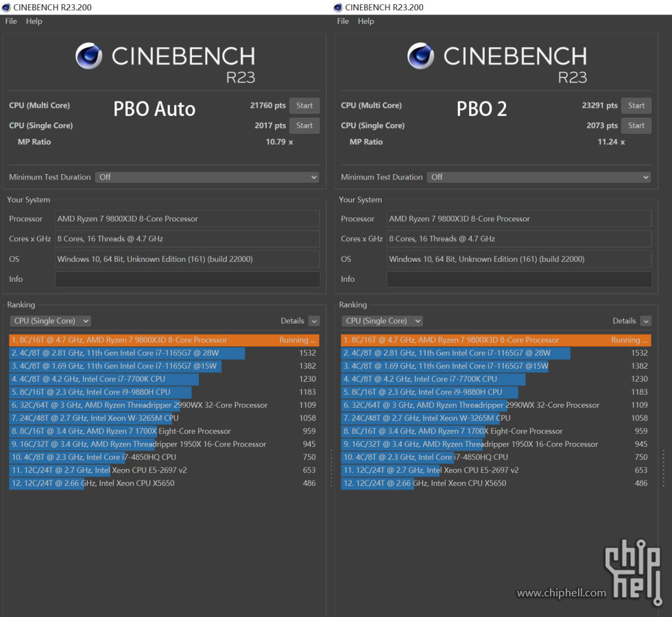Select rank 5 i9-9880H row, left window

click(164, 392)
